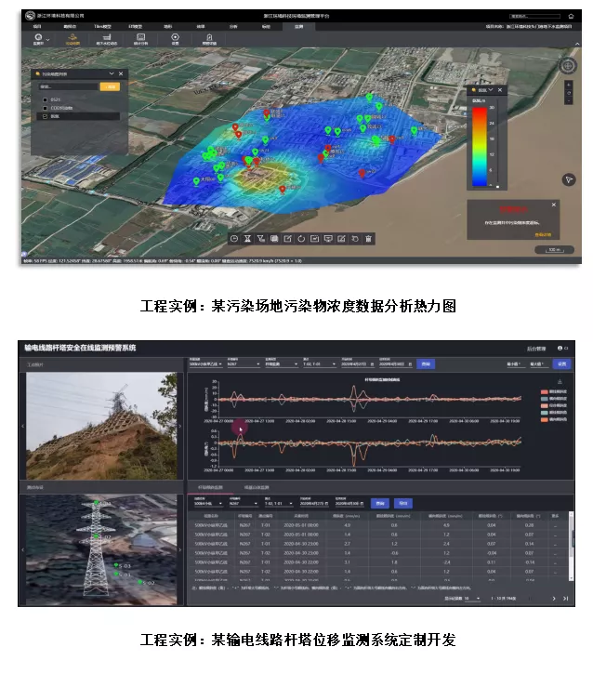
Task: Open the monitoring type dropdown above the chart
Action: click(281, 364)
